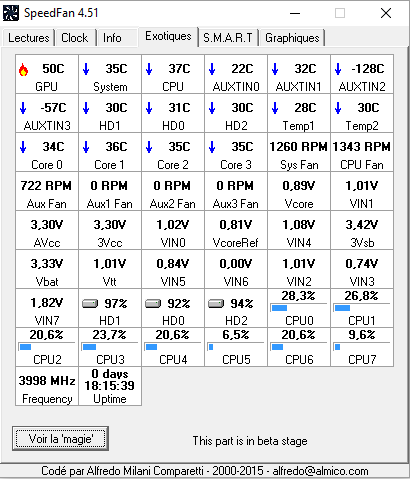Screen dimensions: 410x479
Task: Click the Vcore 0,89V reading
Action: tap(299, 191)
